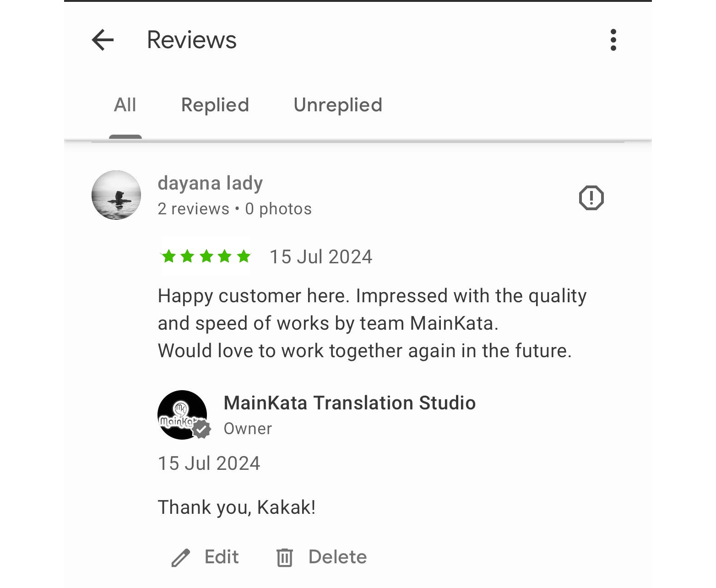Open dayana lady's profile picture
The image size is (716, 588).
[x=116, y=195]
